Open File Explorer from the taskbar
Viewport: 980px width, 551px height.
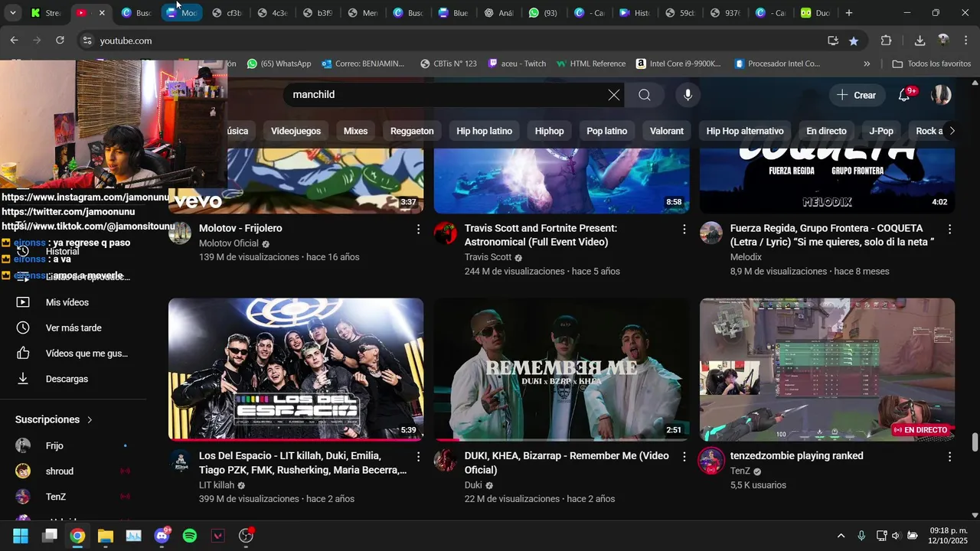pos(106,536)
